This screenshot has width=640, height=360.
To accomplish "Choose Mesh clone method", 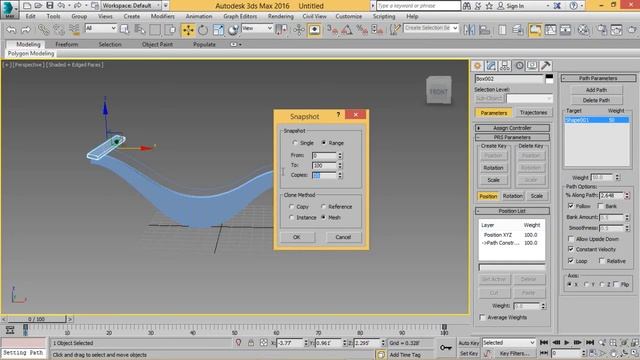I will pyautogui.click(x=324, y=218).
